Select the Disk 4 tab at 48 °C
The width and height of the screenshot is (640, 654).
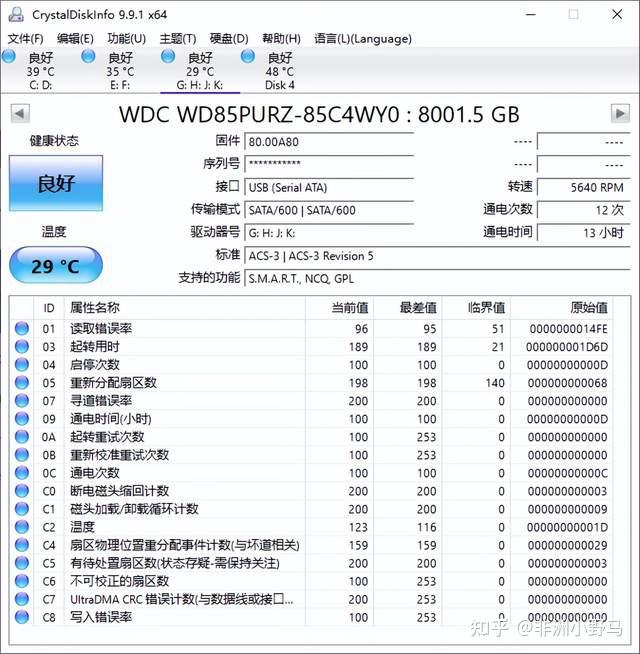[280, 71]
